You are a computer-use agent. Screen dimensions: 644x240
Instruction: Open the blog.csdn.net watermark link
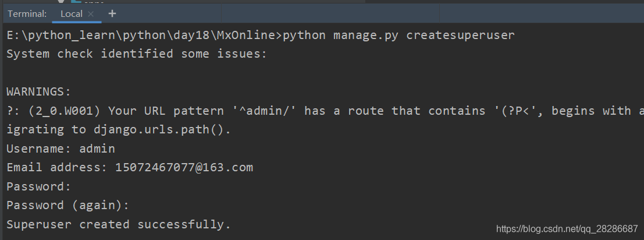pyautogui.click(x=565, y=229)
